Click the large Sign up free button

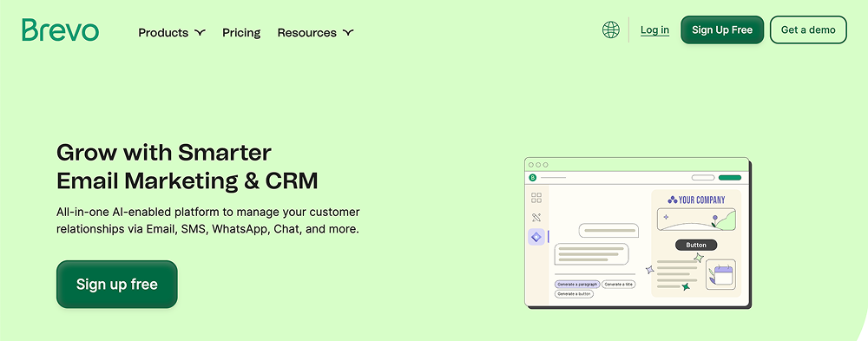[x=117, y=285]
